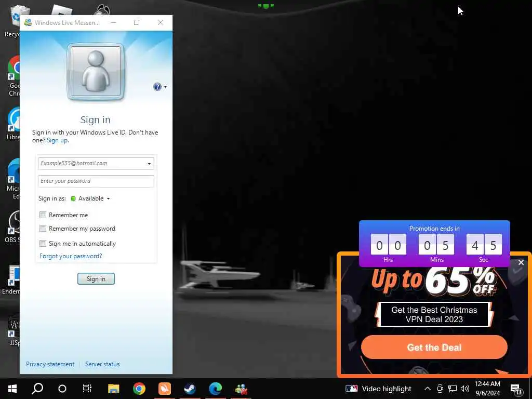
Task: Show hidden system tray icons
Action: (428, 389)
